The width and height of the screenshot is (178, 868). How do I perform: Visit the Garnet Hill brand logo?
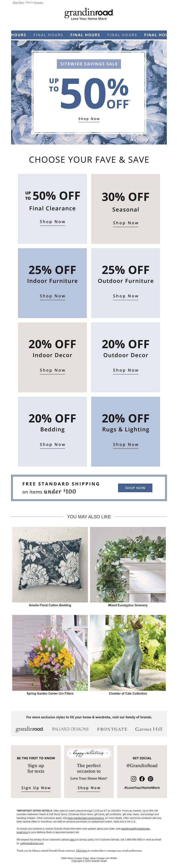pyautogui.click(x=149, y=729)
